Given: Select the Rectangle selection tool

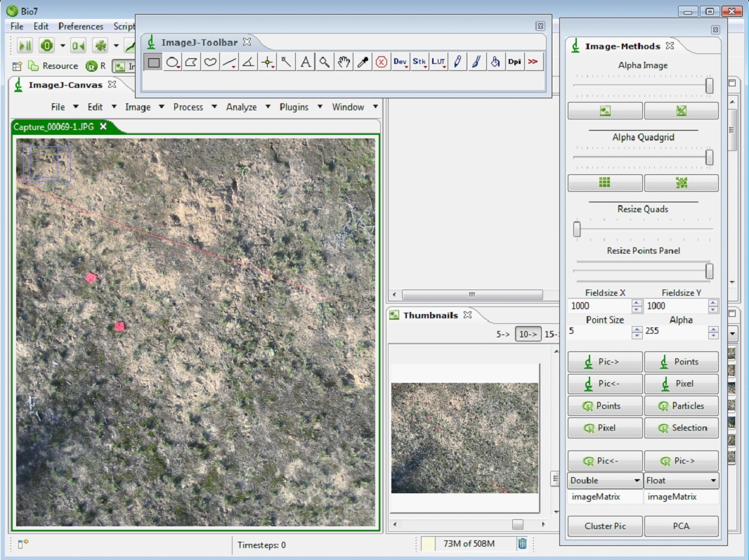Looking at the screenshot, I should (x=153, y=62).
